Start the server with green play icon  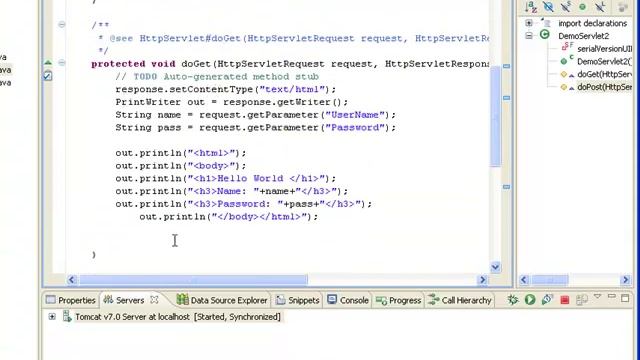pyautogui.click(x=530, y=300)
